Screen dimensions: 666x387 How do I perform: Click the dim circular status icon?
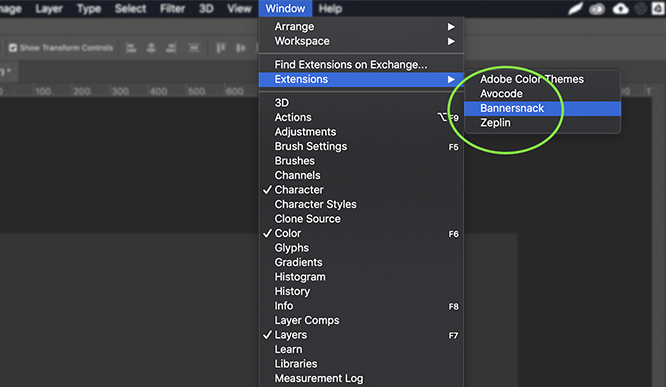tap(641, 8)
